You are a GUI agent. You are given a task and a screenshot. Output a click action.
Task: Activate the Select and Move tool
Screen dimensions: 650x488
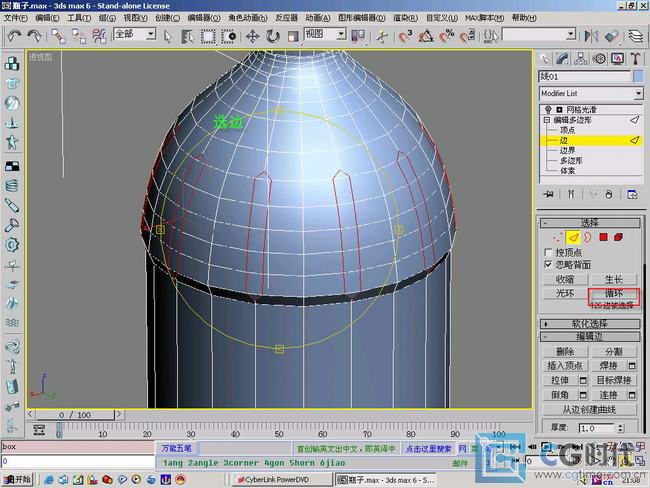click(252, 36)
